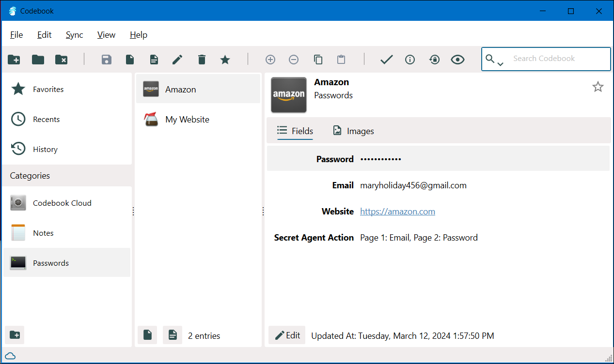
Task: Click the new entry icon under entry list
Action: (147, 335)
